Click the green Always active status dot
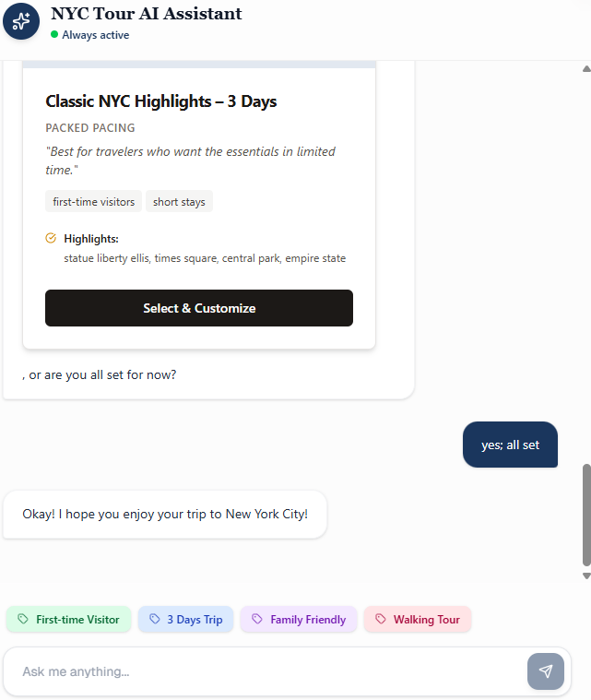The width and height of the screenshot is (591, 700). [x=54, y=35]
